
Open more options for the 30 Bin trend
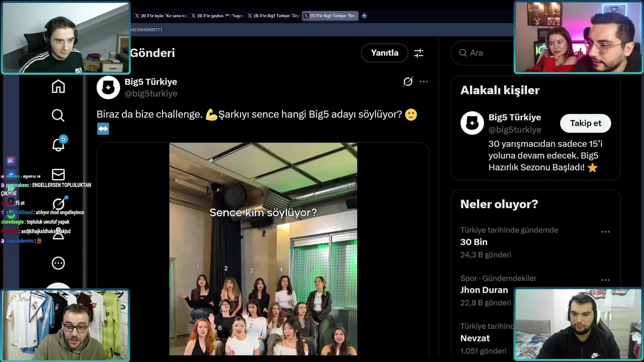pos(605,232)
